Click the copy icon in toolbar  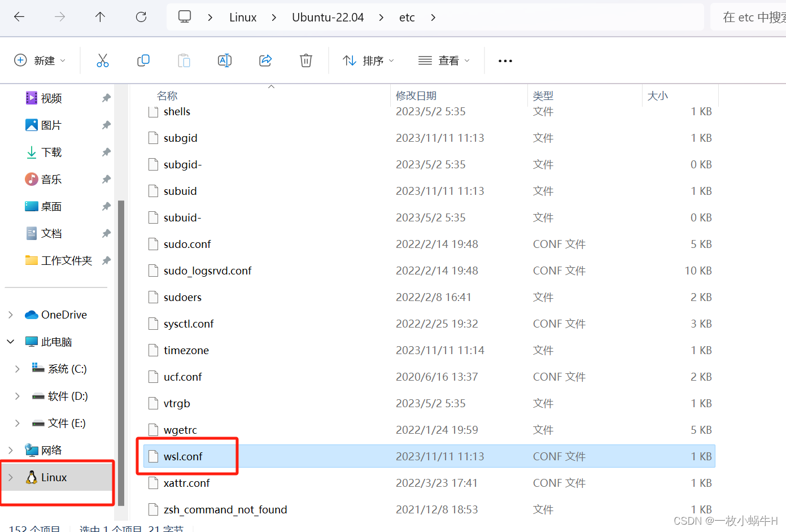click(143, 60)
